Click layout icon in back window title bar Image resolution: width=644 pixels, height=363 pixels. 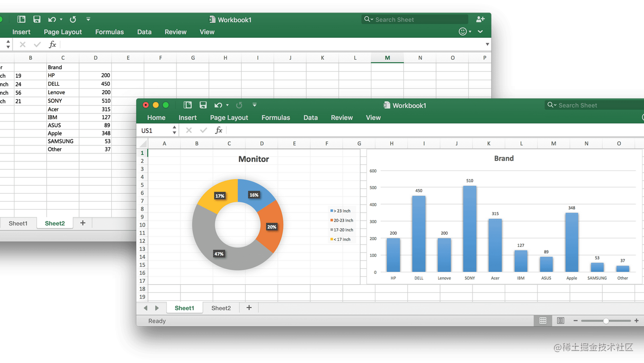(21, 19)
